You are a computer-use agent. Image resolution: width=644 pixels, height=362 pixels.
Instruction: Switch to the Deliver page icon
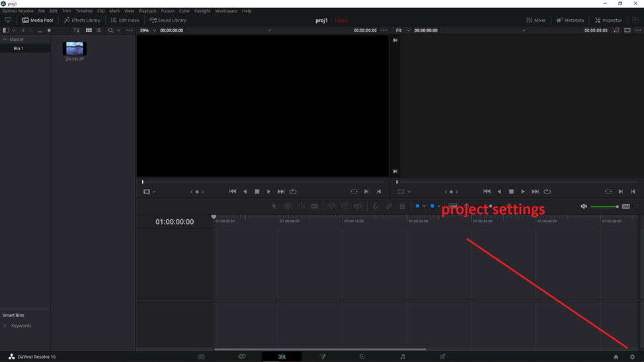pyautogui.click(x=442, y=357)
